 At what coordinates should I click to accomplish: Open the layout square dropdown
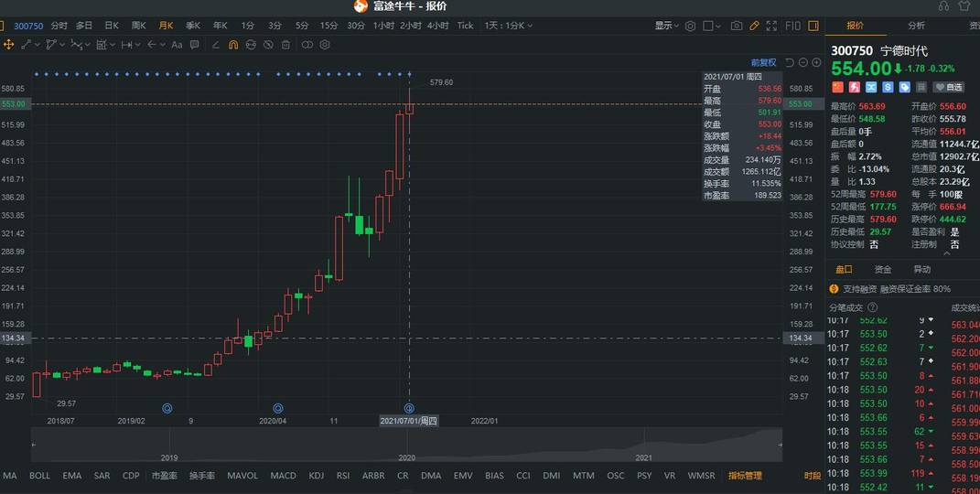(x=712, y=26)
